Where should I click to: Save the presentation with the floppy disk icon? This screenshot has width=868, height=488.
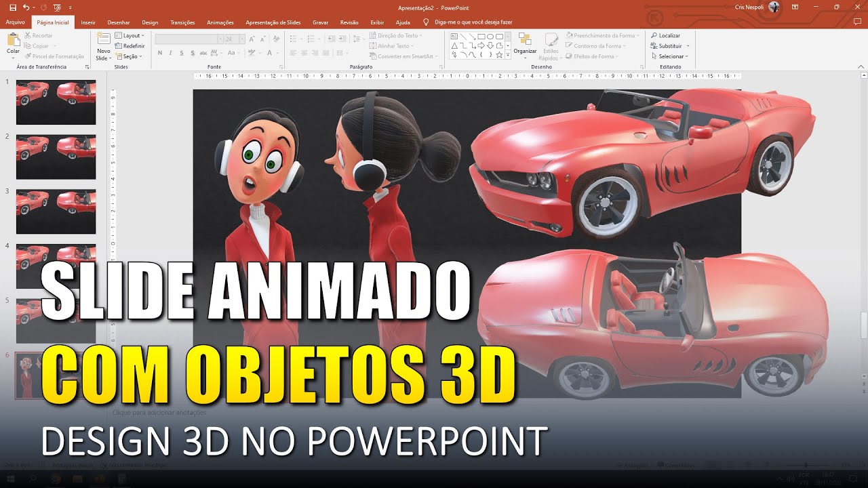click(13, 7)
